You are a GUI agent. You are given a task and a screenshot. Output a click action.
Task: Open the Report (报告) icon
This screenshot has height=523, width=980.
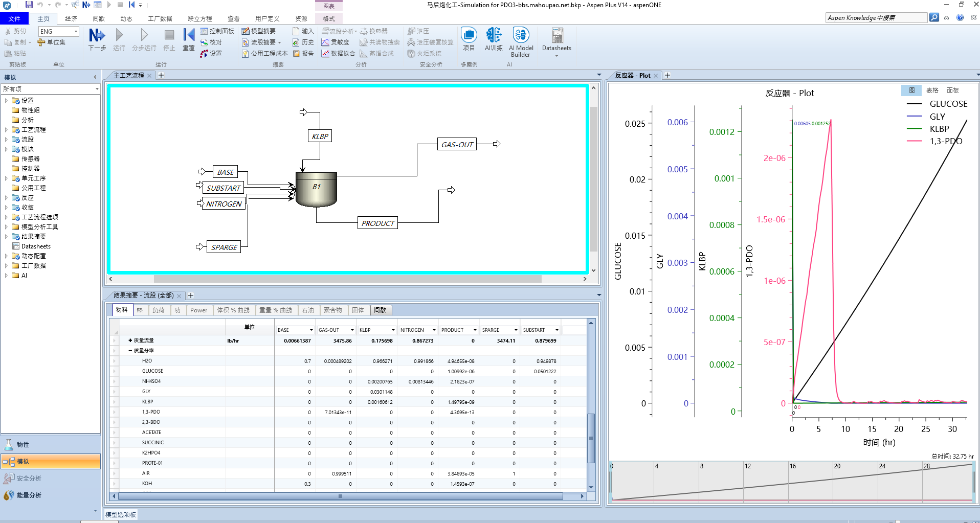(303, 54)
